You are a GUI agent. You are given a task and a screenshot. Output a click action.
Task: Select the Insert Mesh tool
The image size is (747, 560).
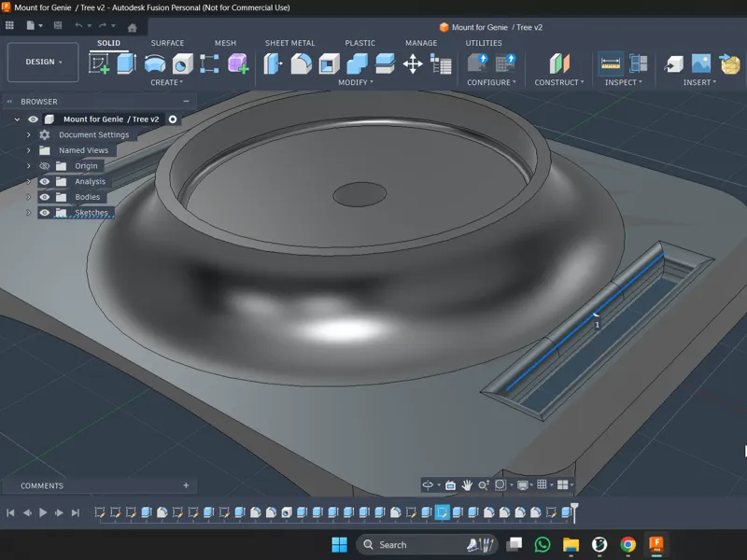pyautogui.click(x=729, y=63)
